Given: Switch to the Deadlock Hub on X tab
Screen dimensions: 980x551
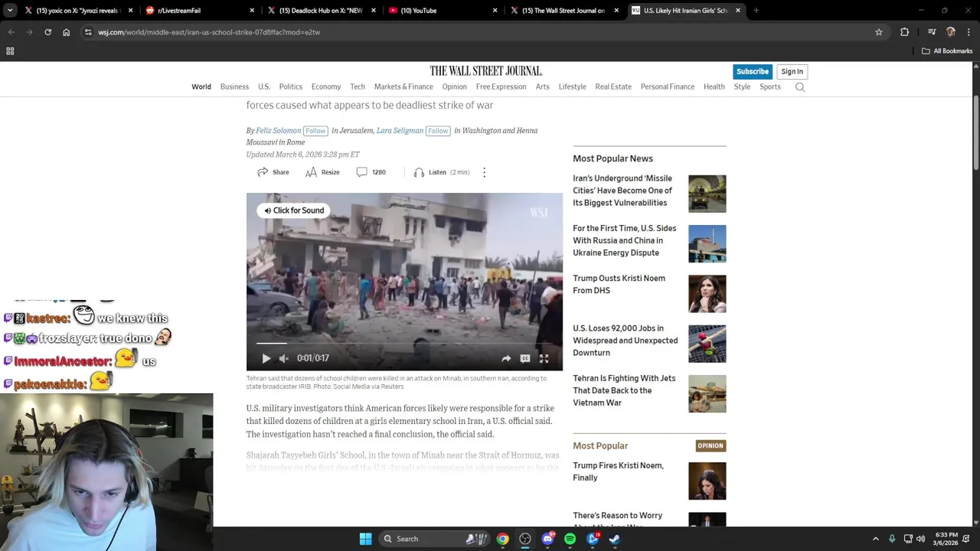Looking at the screenshot, I should (322, 11).
